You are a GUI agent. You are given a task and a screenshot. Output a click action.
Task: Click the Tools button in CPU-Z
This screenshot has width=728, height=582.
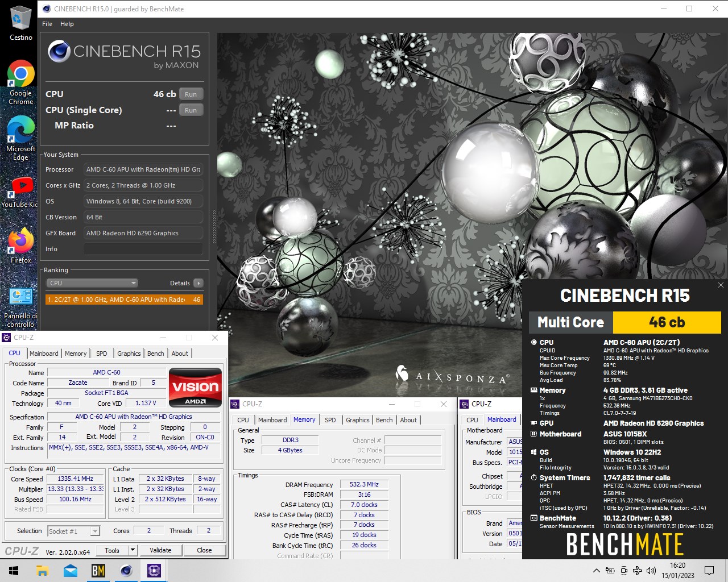112,550
